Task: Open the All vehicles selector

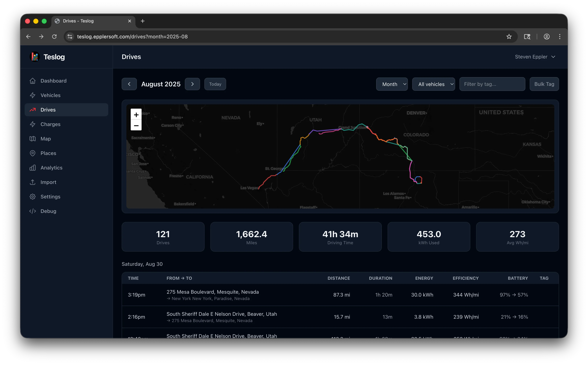Action: point(434,84)
